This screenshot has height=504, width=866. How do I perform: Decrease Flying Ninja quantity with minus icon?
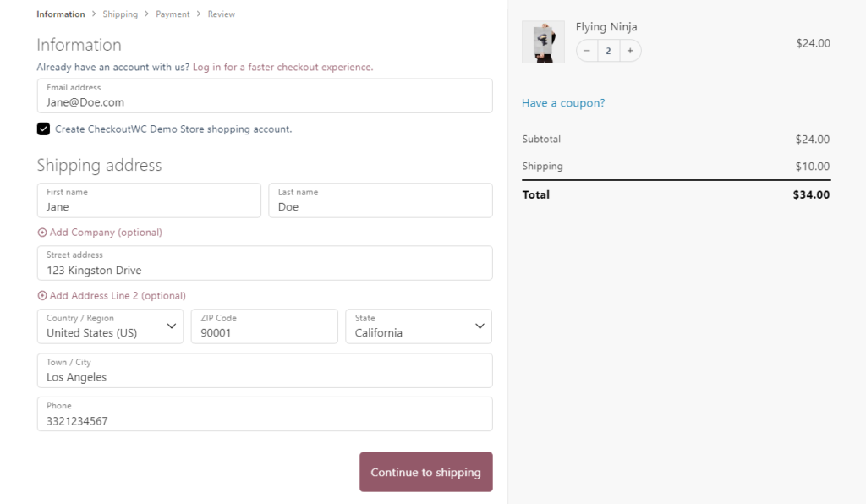(x=587, y=51)
